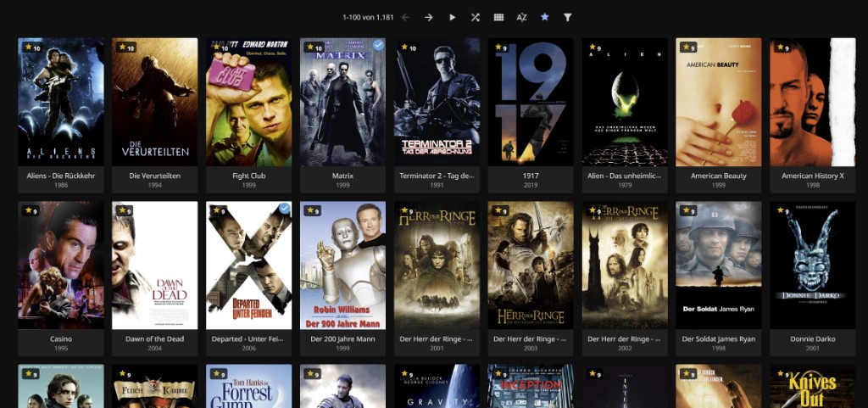Open the A-Z sort options
The height and width of the screenshot is (408, 868).
(521, 17)
